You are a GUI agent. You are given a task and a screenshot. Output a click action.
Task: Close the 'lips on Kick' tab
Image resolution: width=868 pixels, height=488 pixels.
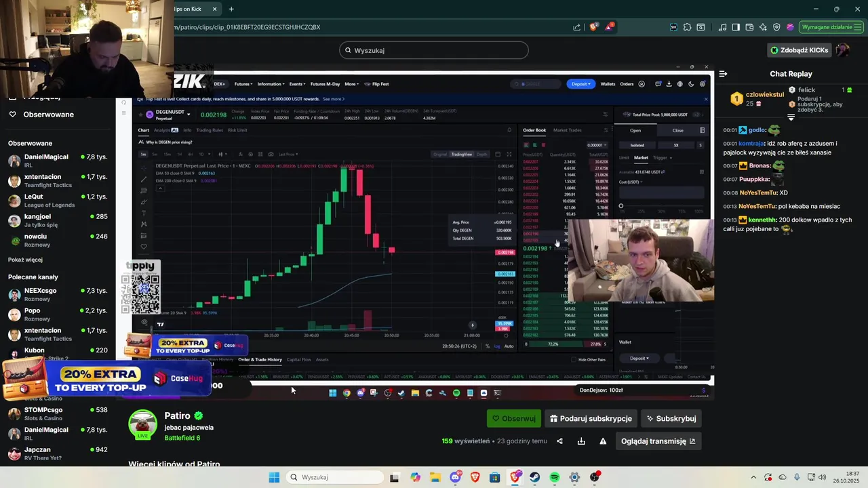[x=215, y=9]
